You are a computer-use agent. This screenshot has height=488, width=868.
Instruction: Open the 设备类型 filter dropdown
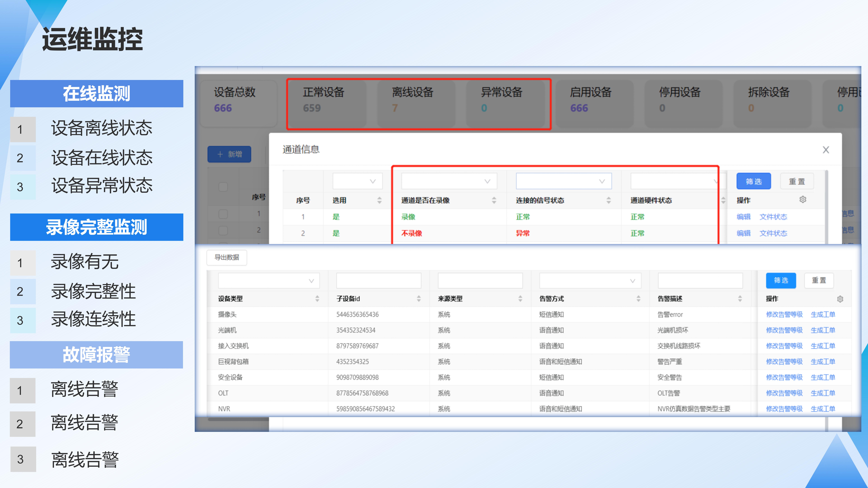269,280
